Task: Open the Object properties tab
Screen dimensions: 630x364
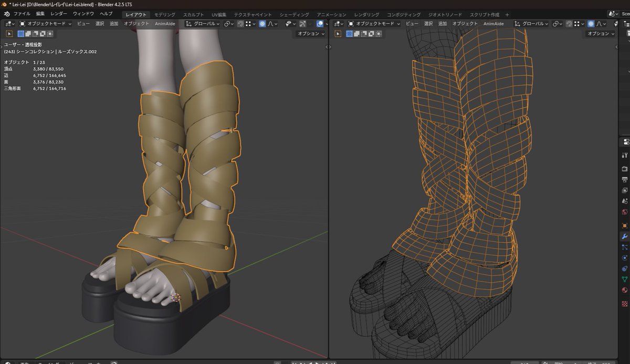Action: [625, 226]
